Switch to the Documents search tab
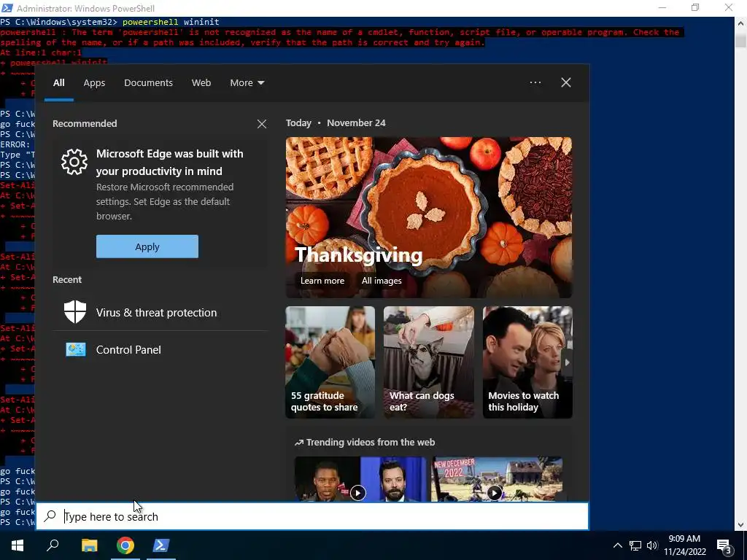Screen dimensions: 747x560 (x=148, y=83)
